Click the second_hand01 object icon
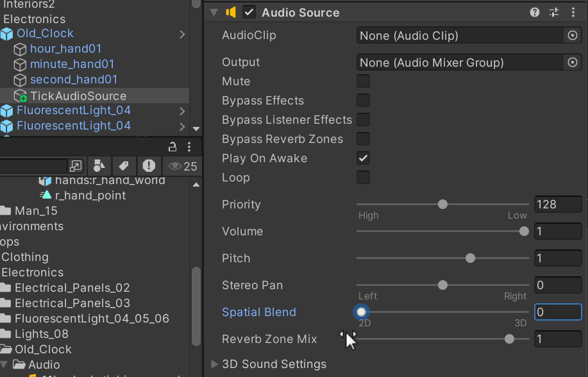588x377 pixels. (20, 80)
